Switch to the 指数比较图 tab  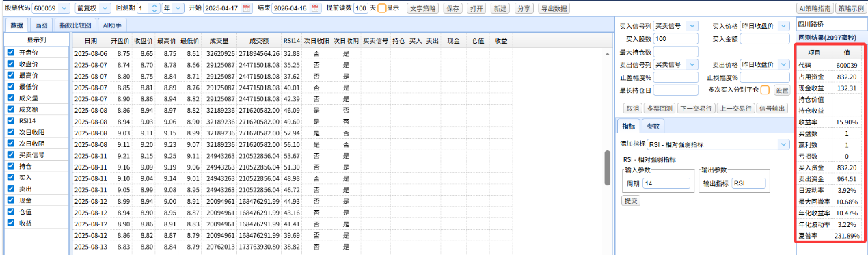click(x=75, y=25)
